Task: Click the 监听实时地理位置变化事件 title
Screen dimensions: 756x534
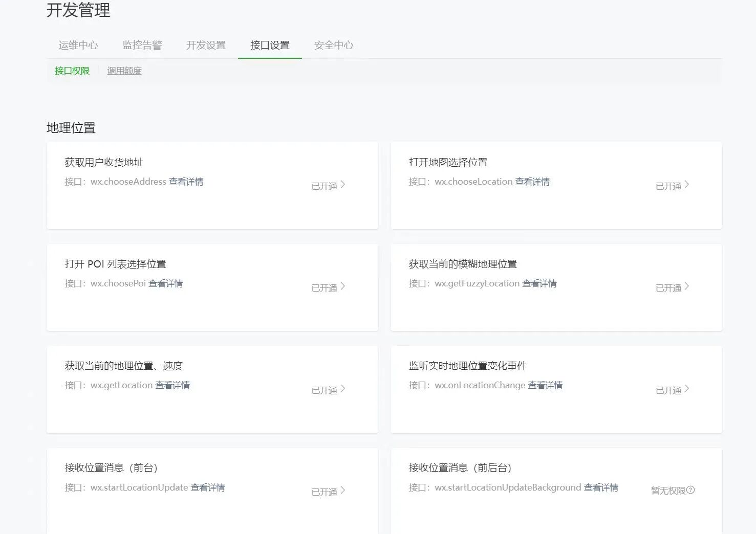Action: click(x=468, y=366)
